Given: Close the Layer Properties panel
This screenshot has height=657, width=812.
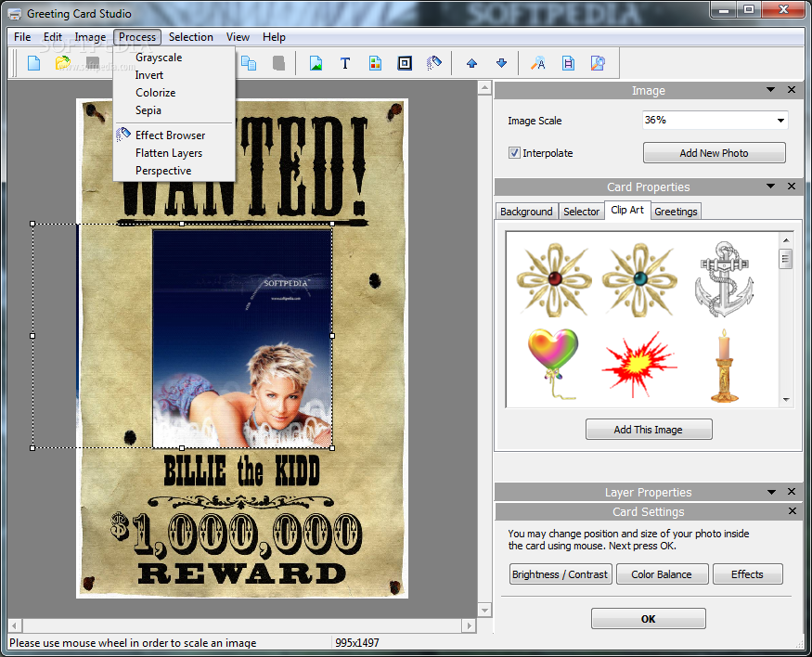Looking at the screenshot, I should (792, 491).
